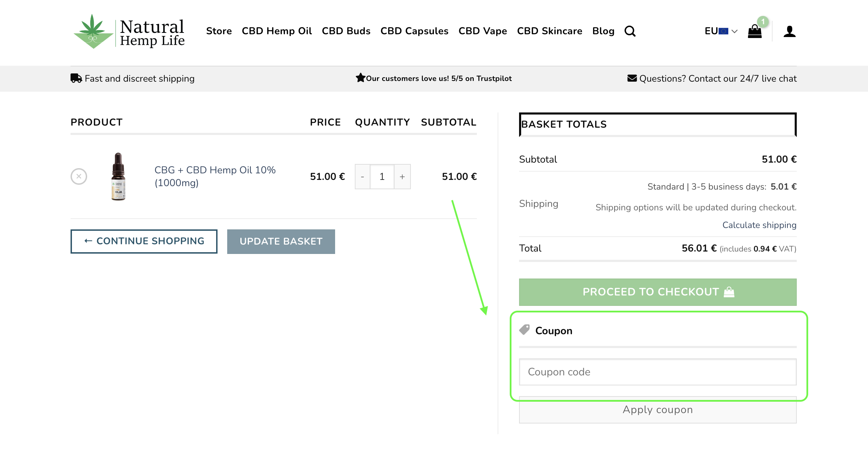Click the user account icon
The height and width of the screenshot is (474, 868).
click(x=790, y=31)
